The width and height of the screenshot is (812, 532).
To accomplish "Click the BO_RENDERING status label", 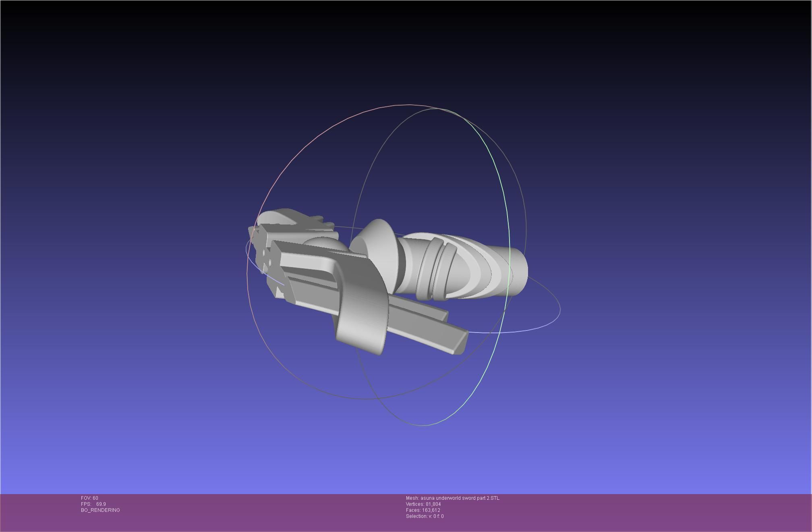I will pos(100,510).
